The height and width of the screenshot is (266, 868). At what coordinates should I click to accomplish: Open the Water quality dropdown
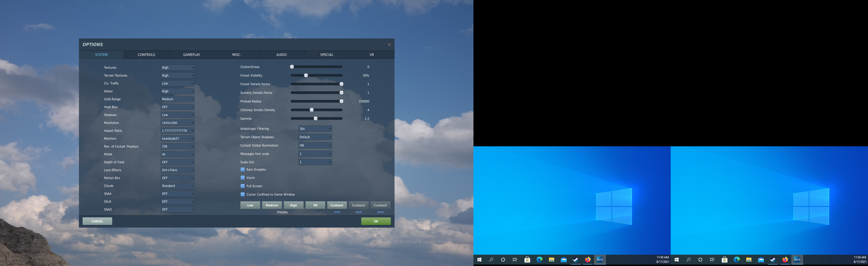point(178,91)
